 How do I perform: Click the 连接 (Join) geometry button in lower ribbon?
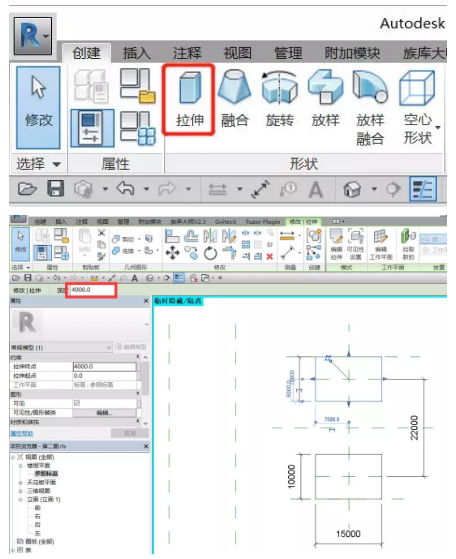[123, 251]
